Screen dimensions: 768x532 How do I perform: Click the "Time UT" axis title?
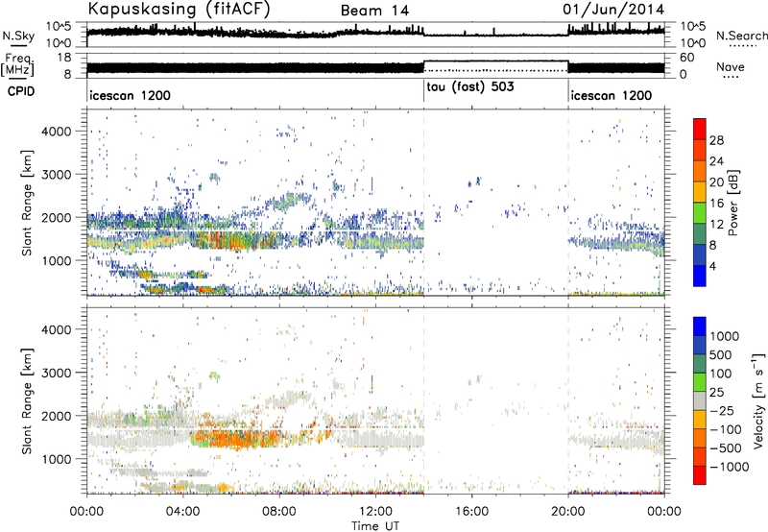[375, 525]
